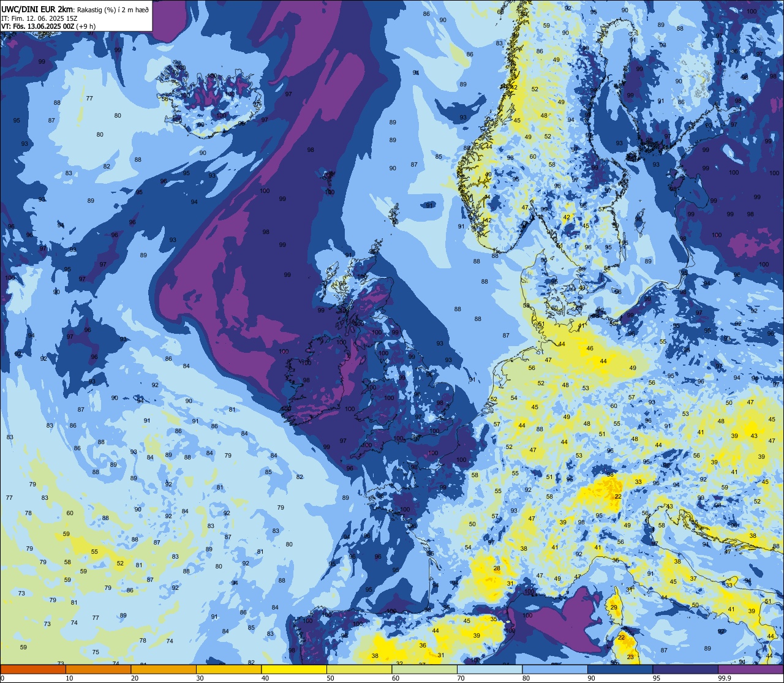This screenshot has width=784, height=683.
Task: Click the '99.9' label on the scale
Action: (x=725, y=678)
